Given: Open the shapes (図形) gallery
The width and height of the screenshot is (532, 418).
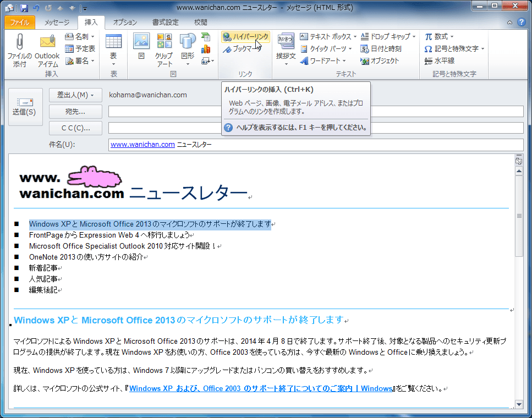Looking at the screenshot, I should [x=188, y=50].
